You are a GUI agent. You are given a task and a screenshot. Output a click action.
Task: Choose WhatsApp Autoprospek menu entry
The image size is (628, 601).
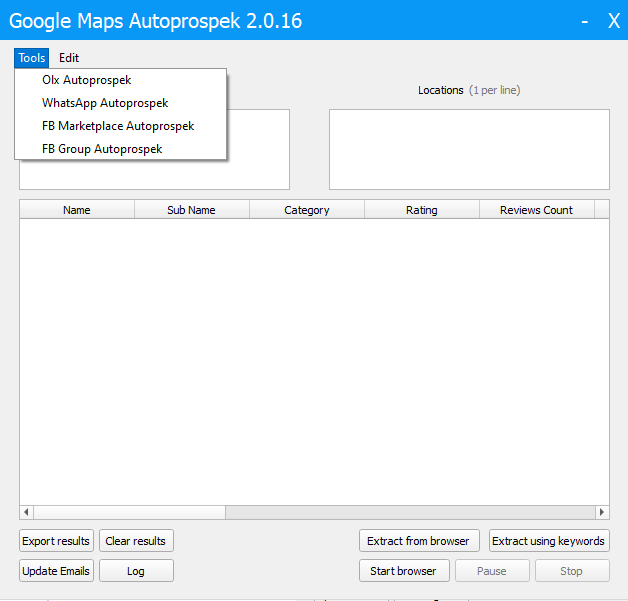[x=120, y=103]
